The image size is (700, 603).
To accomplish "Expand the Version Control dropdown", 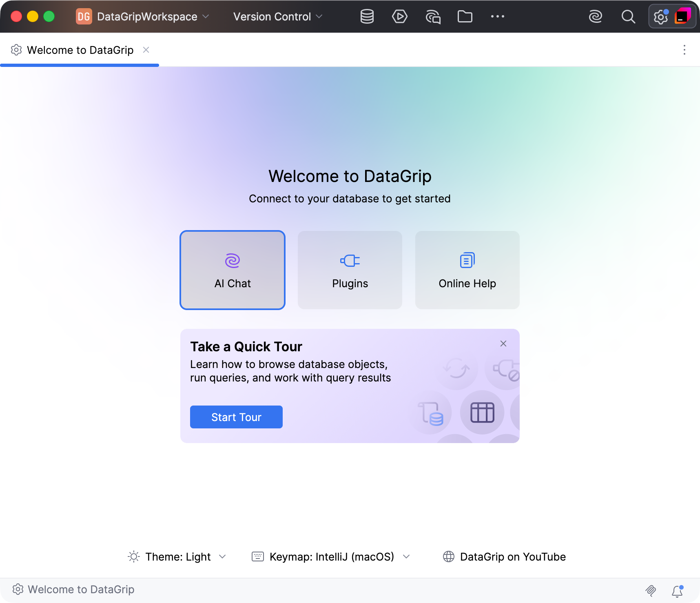I will (x=278, y=17).
